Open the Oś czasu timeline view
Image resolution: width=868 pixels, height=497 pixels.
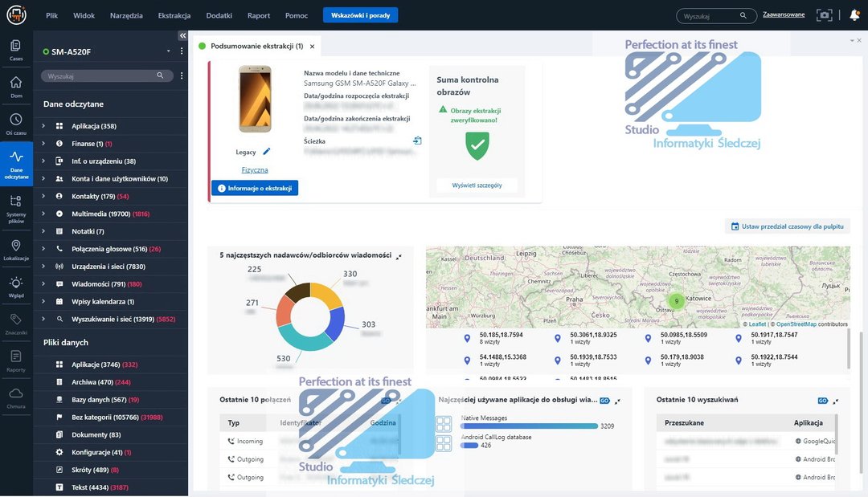(x=16, y=124)
